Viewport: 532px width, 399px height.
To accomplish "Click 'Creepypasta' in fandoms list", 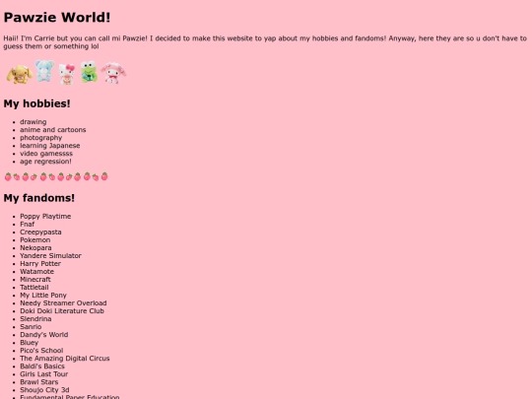I will [x=40, y=233].
